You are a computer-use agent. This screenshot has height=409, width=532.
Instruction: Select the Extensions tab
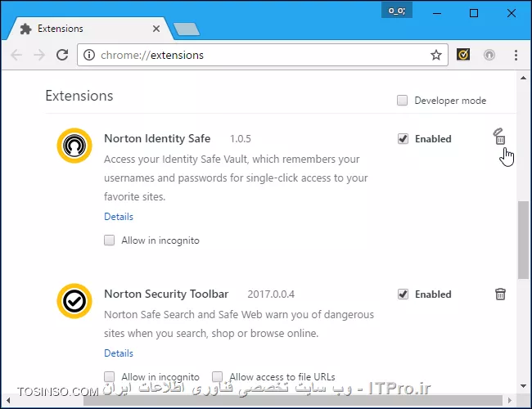90,29
